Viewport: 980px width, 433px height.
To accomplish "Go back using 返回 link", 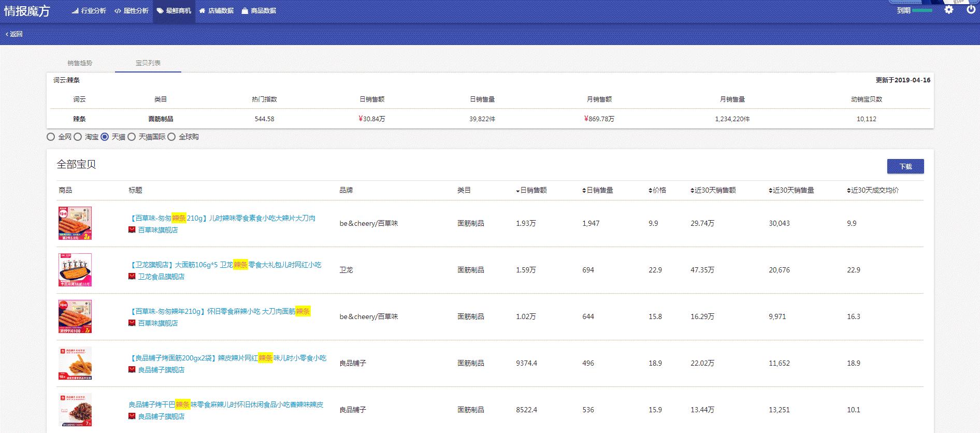I will (14, 34).
